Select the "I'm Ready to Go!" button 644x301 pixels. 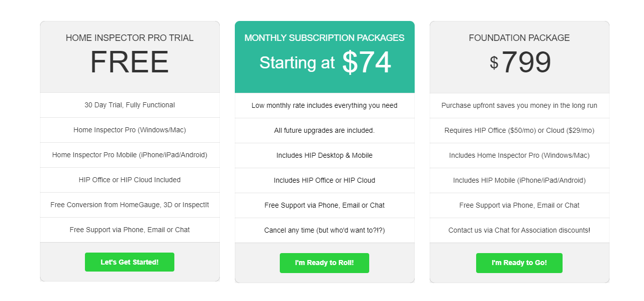[x=519, y=263]
